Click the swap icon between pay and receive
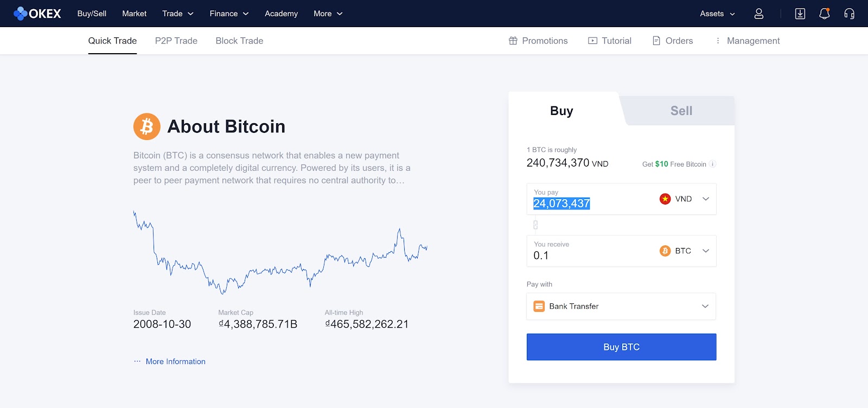Viewport: 868px width, 408px height. click(x=535, y=225)
